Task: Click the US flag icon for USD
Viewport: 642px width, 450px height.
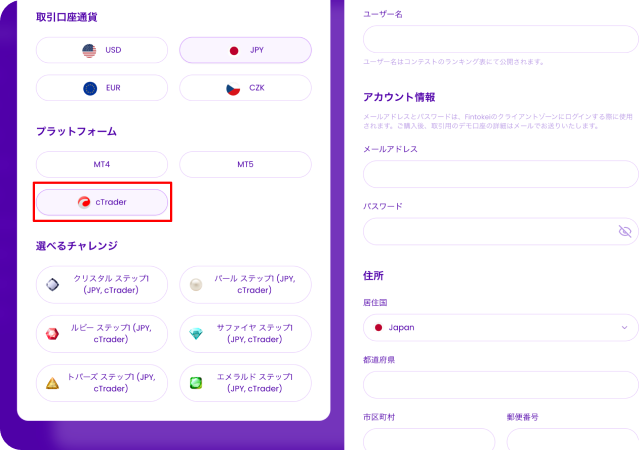Action: 88,50
